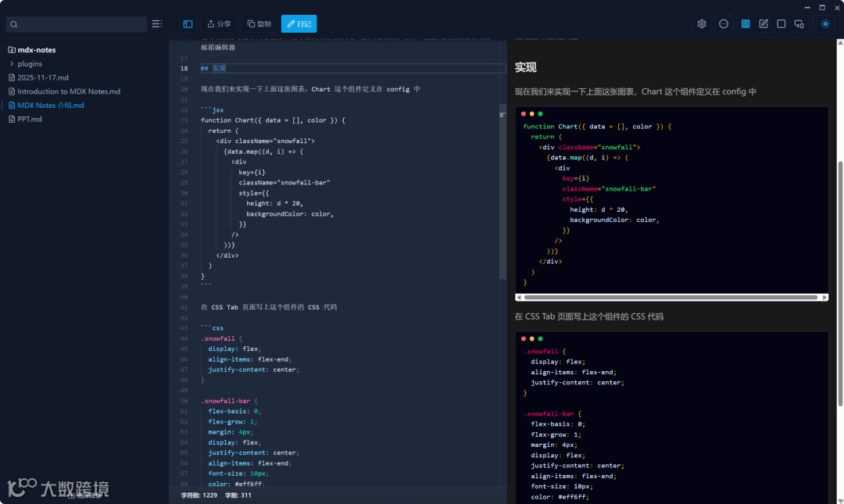Click green dot on jsx preview block
This screenshot has height=504, width=844.
(x=541, y=113)
